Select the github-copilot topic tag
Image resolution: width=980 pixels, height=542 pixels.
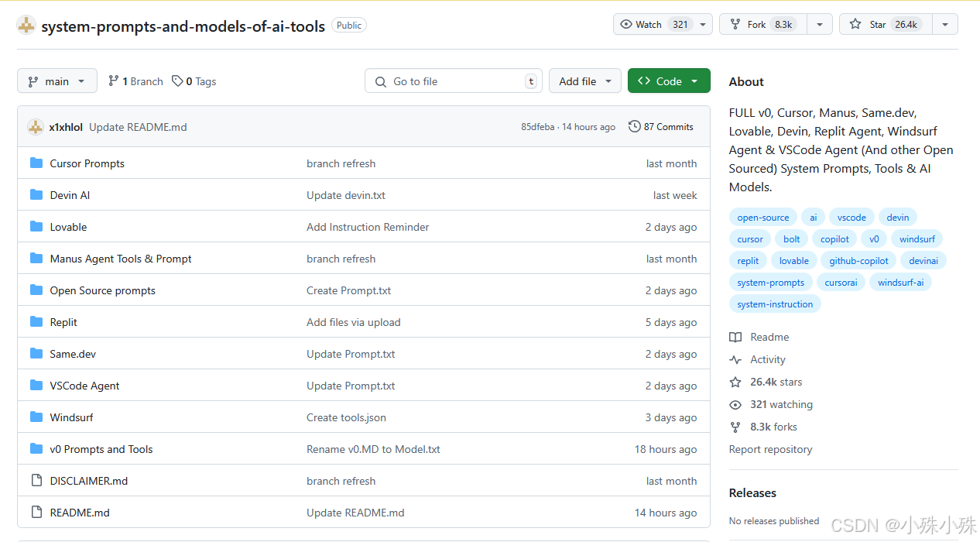tap(858, 261)
